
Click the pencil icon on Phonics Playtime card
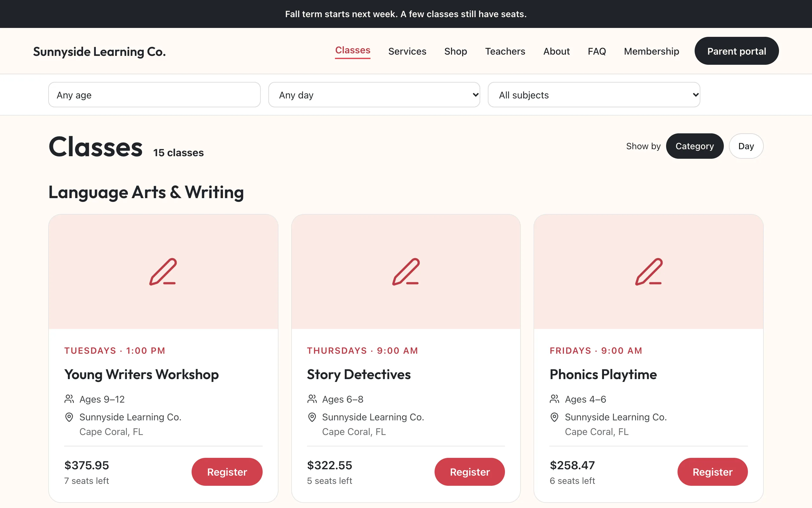point(648,271)
